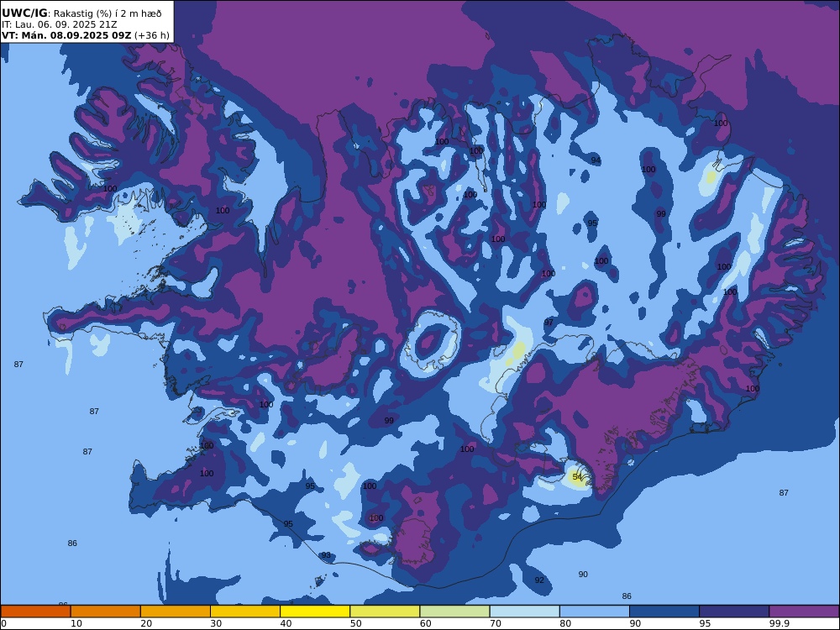The height and width of the screenshot is (630, 840).
Task: Click the '93' humidity value near the southwest coast
Action: point(326,555)
